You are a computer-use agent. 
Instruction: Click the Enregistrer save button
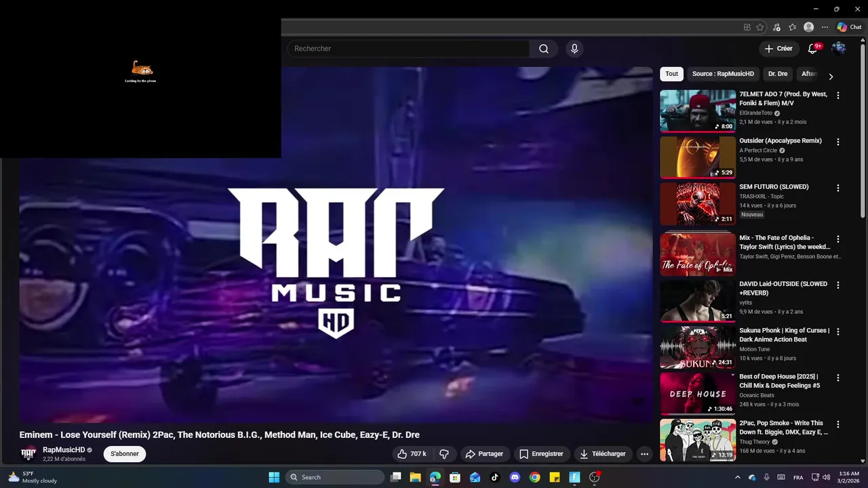pyautogui.click(x=541, y=454)
